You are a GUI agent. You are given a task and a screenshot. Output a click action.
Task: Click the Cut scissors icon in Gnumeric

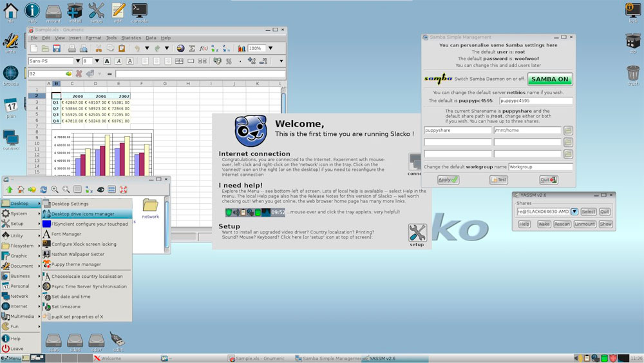[99, 48]
